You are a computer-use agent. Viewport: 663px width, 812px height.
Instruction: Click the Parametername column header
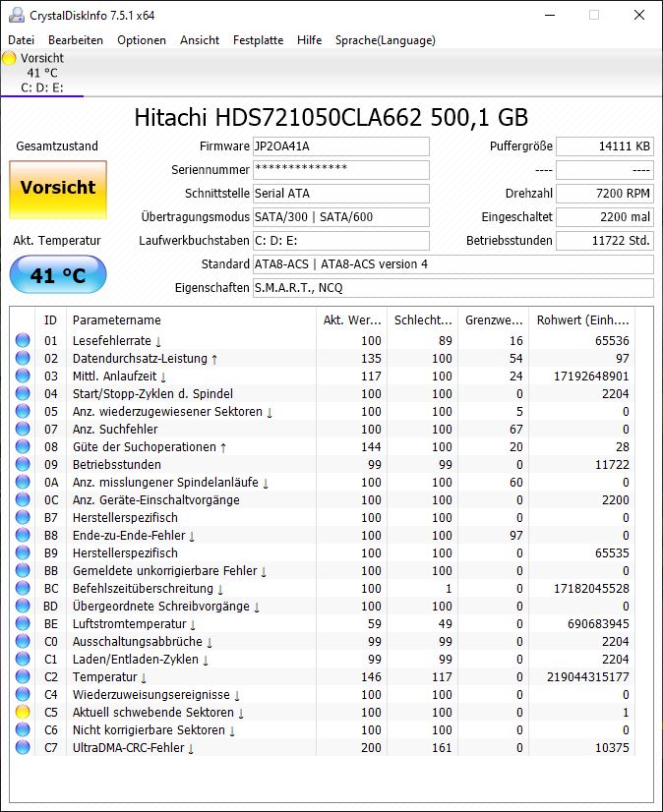(x=191, y=320)
